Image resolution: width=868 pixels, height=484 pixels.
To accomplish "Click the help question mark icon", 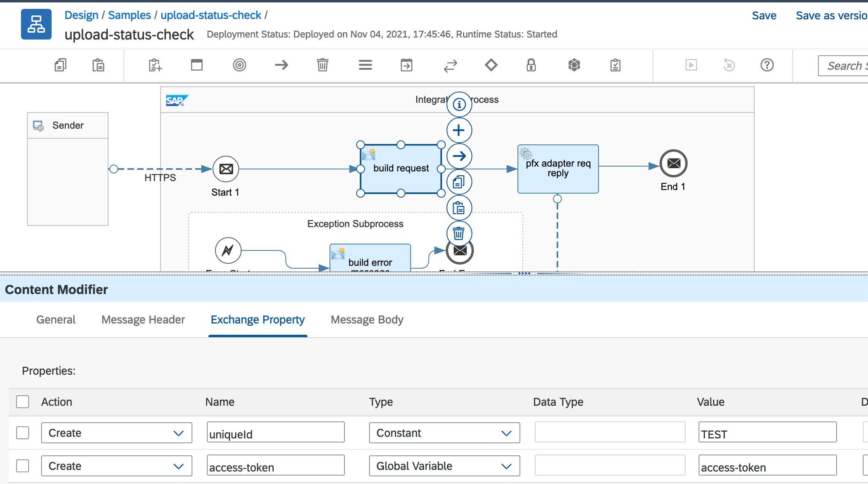I will (767, 65).
